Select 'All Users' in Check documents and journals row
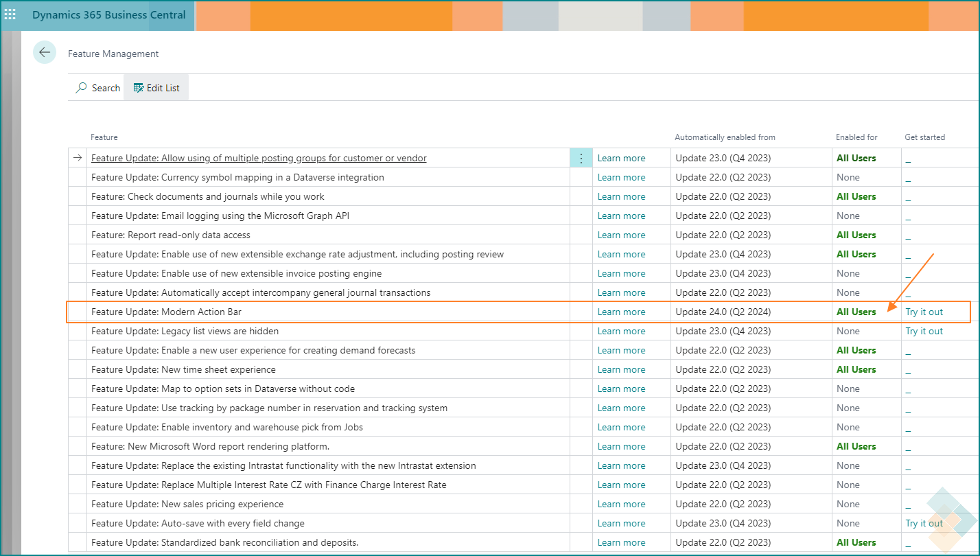Screen dimensions: 980x556 pos(856,196)
